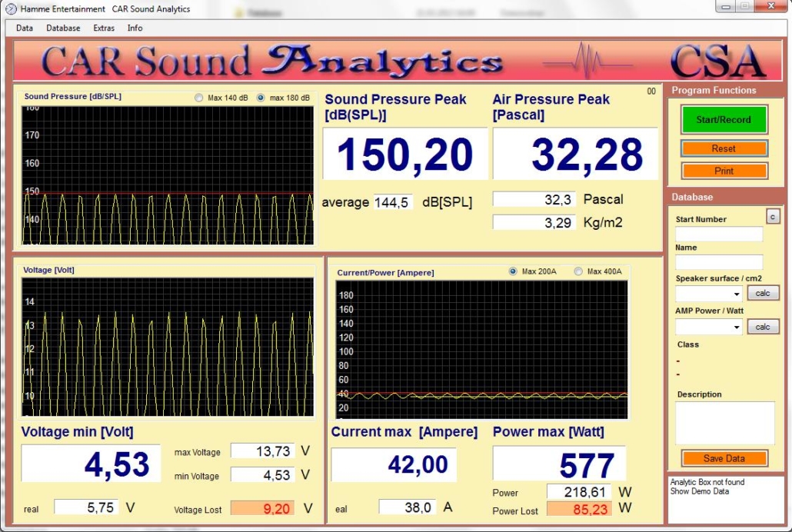The image size is (792, 532).
Task: Open the Info menu
Action: (x=135, y=28)
